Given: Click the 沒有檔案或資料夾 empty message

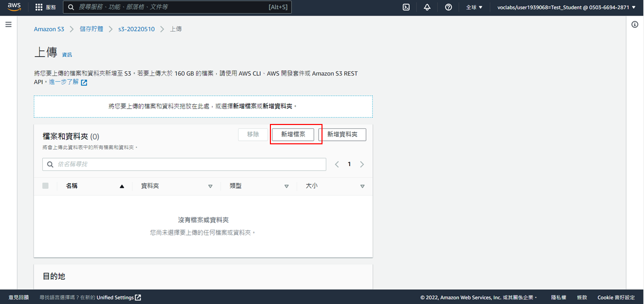Looking at the screenshot, I should [x=203, y=220].
